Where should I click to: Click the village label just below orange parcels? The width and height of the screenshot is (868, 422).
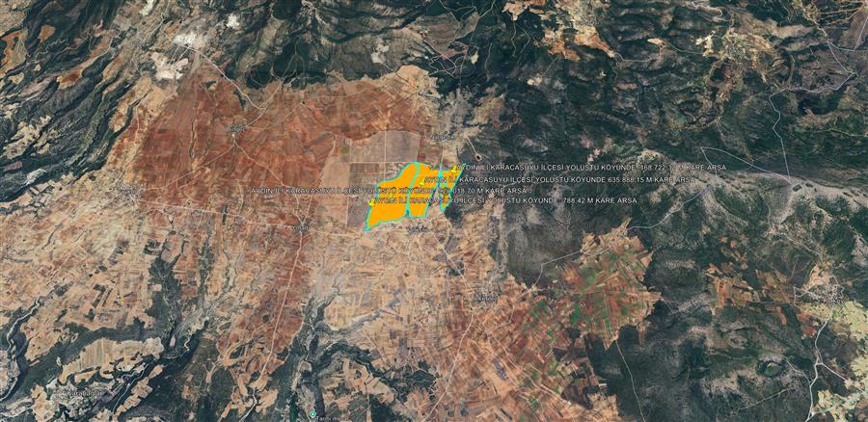417,229
